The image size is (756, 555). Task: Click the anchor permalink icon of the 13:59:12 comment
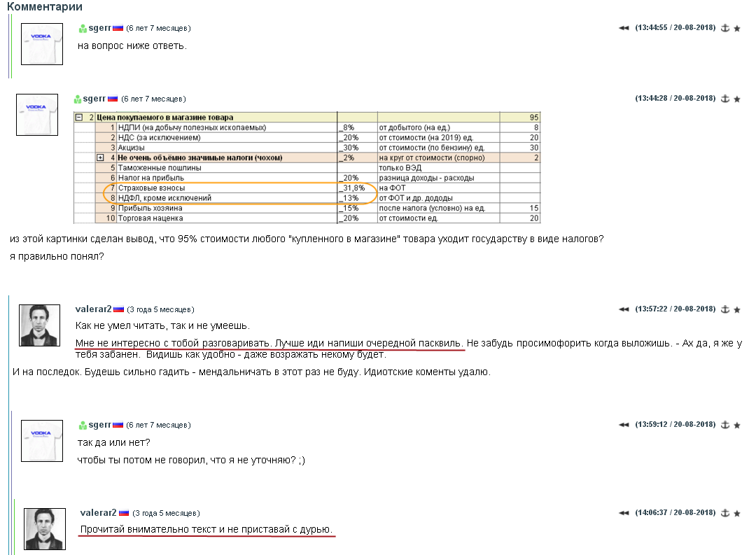click(x=725, y=425)
